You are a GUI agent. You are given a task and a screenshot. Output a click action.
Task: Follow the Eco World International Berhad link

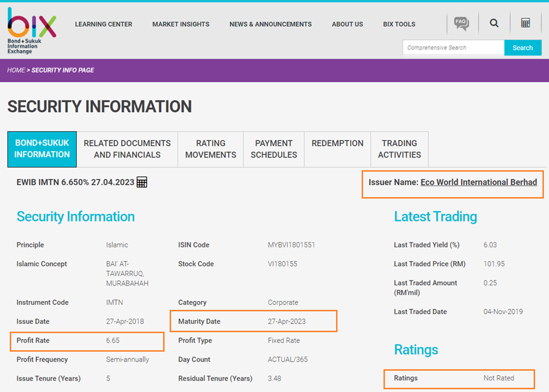(479, 182)
